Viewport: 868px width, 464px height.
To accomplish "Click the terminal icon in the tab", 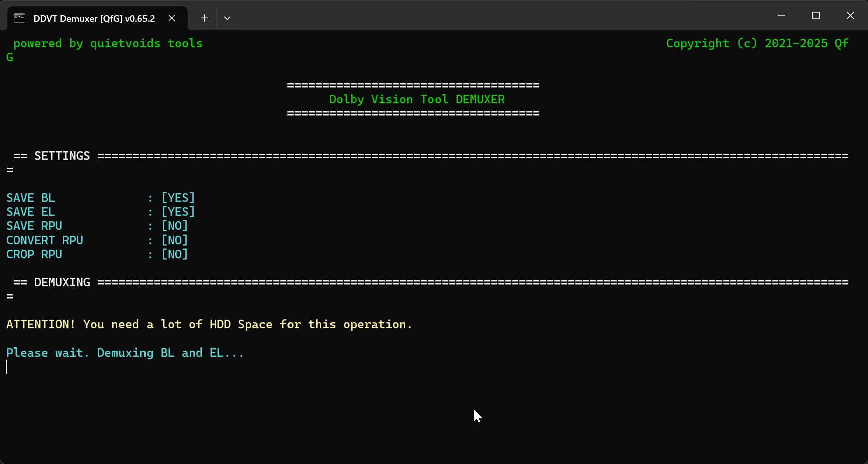I will [19, 18].
